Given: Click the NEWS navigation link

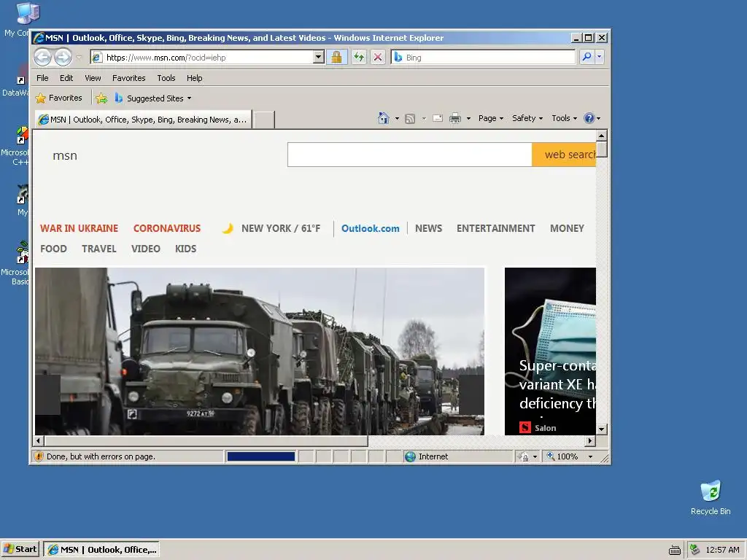Looking at the screenshot, I should 428,228.
